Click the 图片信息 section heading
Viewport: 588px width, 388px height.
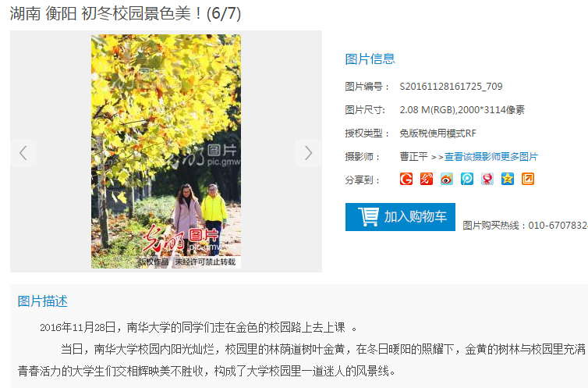pos(370,59)
